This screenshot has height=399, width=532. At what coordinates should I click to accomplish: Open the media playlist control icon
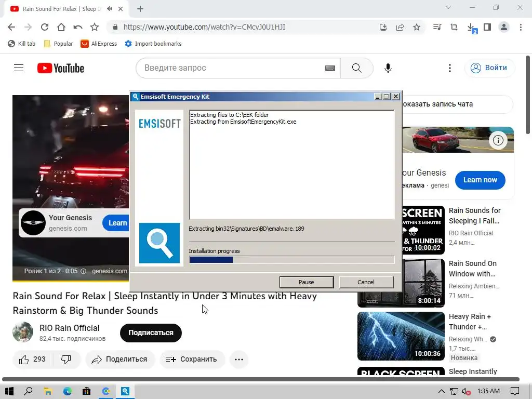point(437,27)
